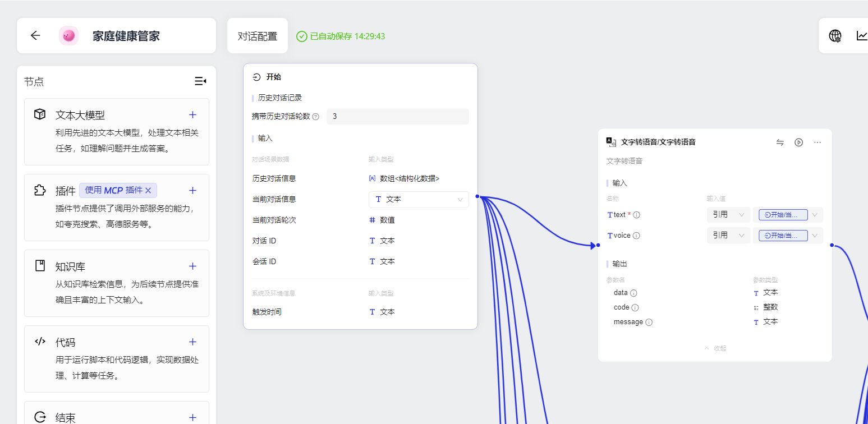Click the 知识库 book icon
The width and height of the screenshot is (868, 424).
coord(40,266)
